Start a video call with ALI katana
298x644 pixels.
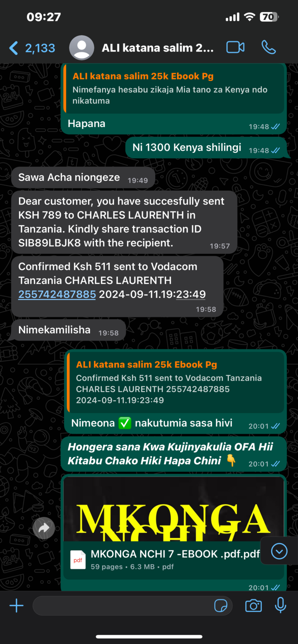click(236, 48)
